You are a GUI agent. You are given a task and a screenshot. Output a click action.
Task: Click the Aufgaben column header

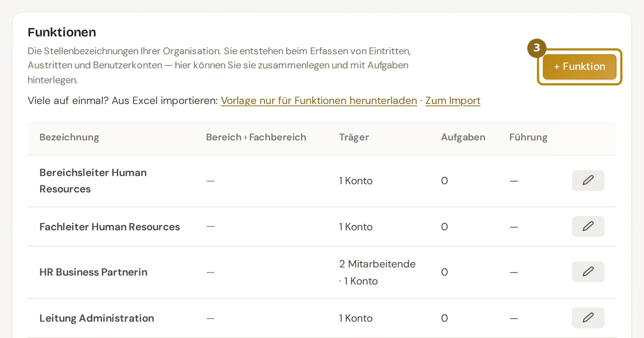[x=463, y=137]
